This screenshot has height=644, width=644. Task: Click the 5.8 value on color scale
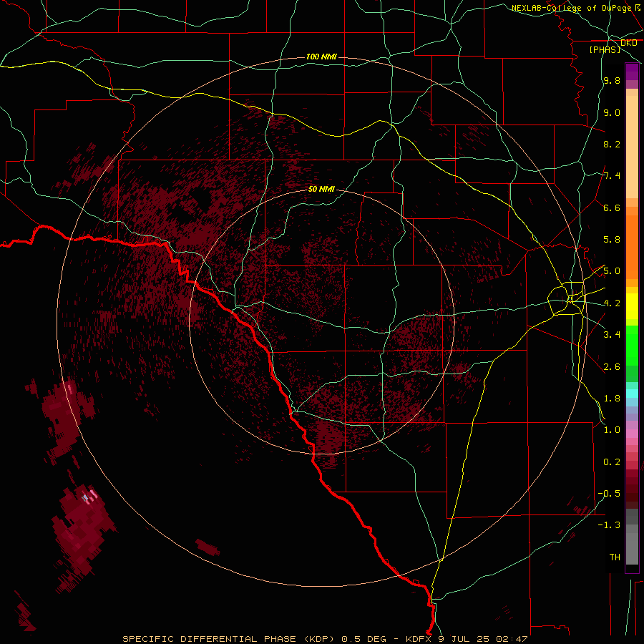612,240
